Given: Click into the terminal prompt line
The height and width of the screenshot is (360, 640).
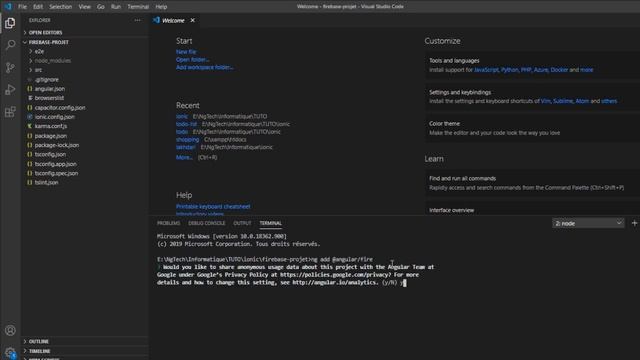Looking at the screenshot, I should (x=282, y=282).
